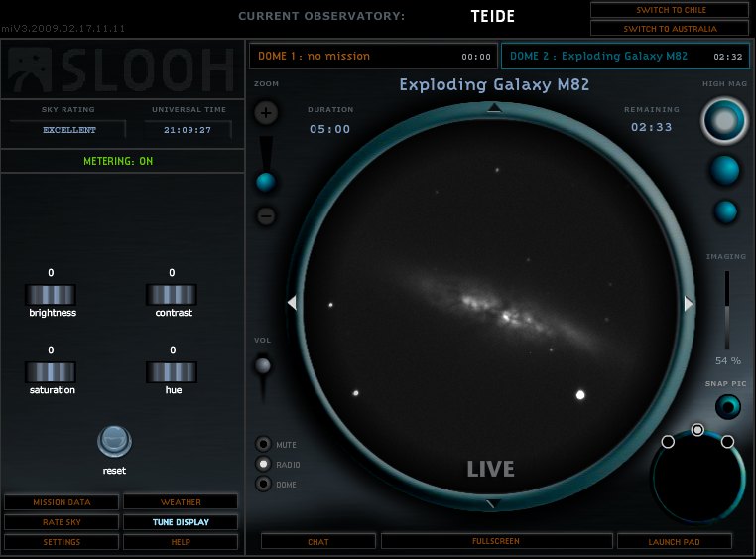The width and height of the screenshot is (756, 559).
Task: Toggle the Metering: ON indicator
Action: pyautogui.click(x=118, y=161)
